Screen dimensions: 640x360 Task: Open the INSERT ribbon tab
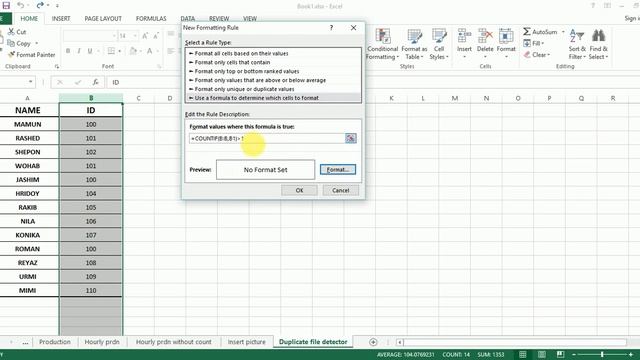click(x=61, y=18)
